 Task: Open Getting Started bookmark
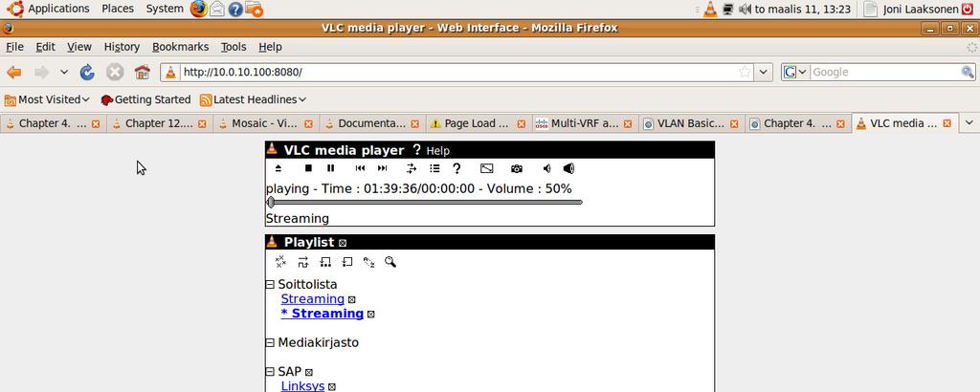tap(145, 99)
